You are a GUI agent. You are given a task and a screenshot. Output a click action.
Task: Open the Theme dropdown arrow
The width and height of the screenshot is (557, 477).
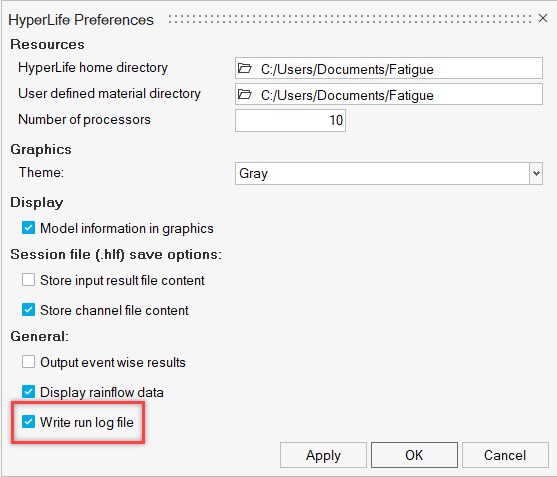pyautogui.click(x=536, y=173)
